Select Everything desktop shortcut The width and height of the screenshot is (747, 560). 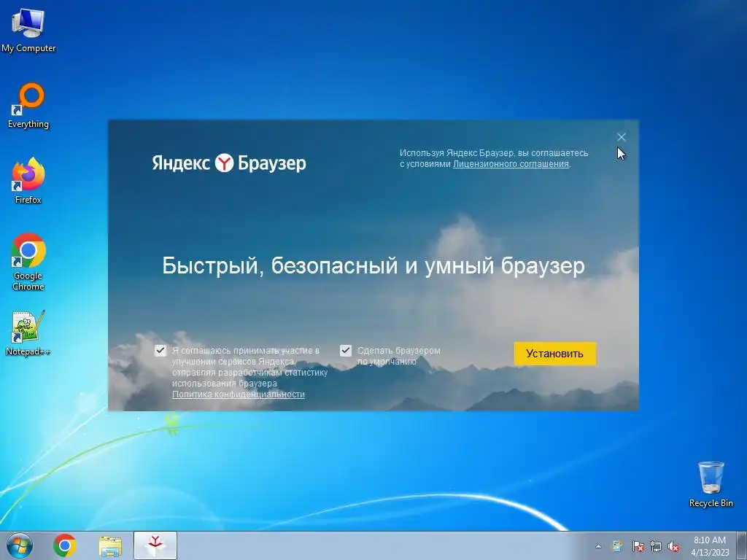(x=28, y=106)
